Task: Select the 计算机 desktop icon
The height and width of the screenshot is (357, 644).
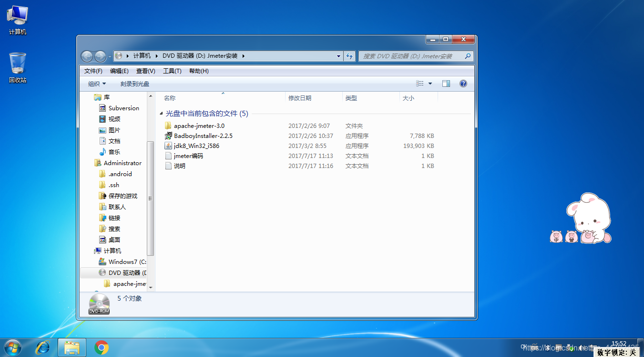Action: pyautogui.click(x=17, y=21)
